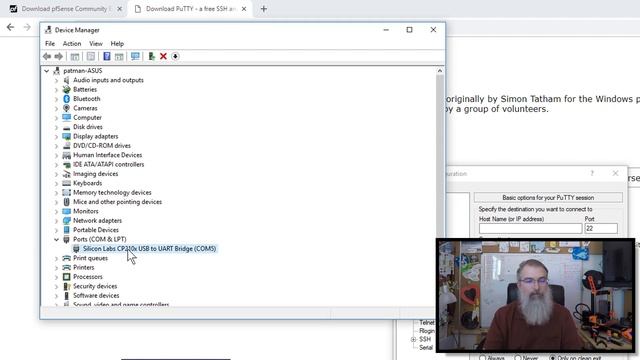Select the Telnet item in PuTTY tree

427,322
